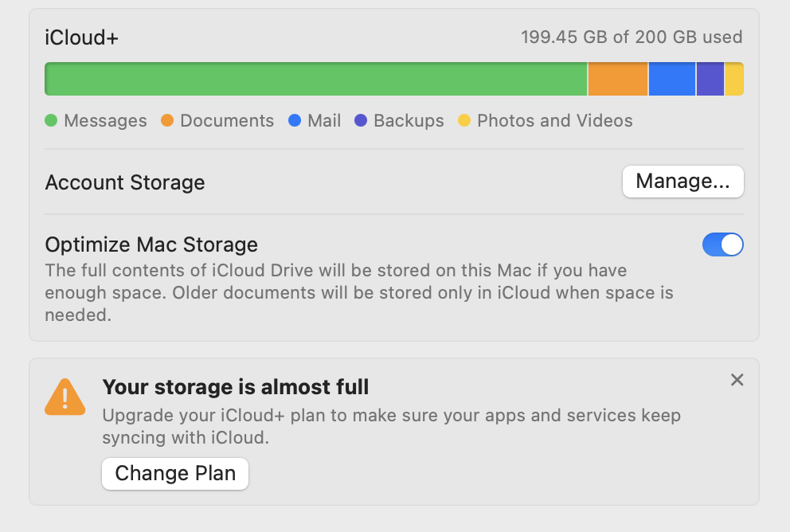Click the Optimize Mac Storage label
Image resolution: width=790 pixels, height=532 pixels.
151,244
